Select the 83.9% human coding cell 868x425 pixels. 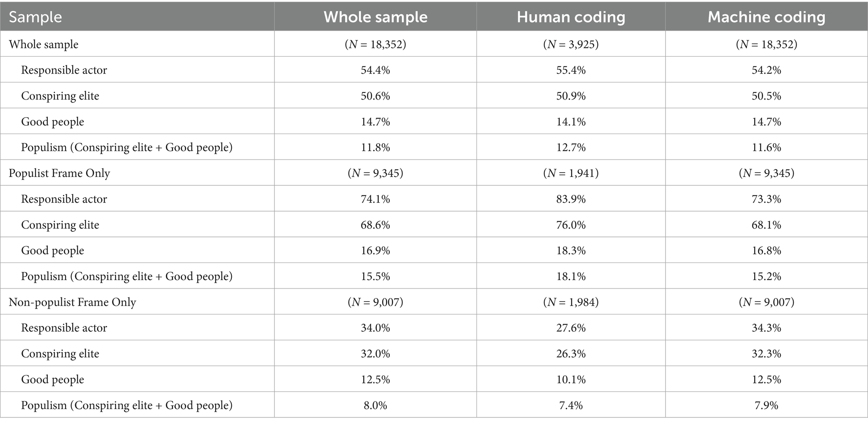tap(571, 199)
